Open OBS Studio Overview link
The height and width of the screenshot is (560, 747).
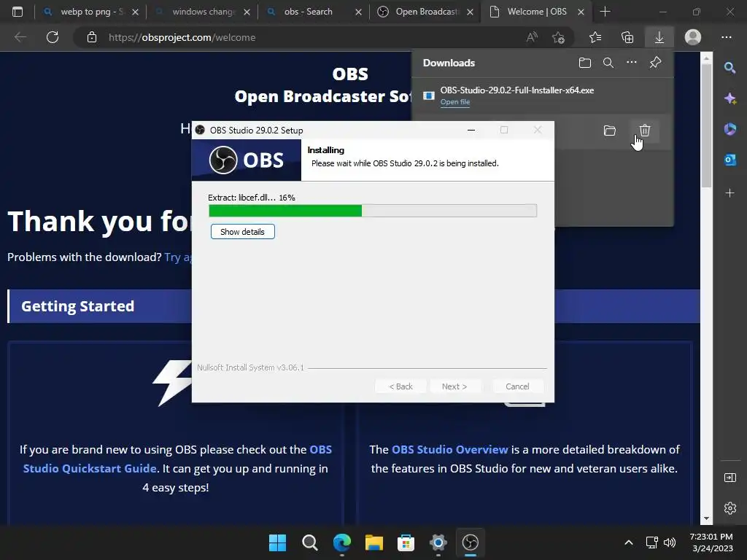click(449, 449)
